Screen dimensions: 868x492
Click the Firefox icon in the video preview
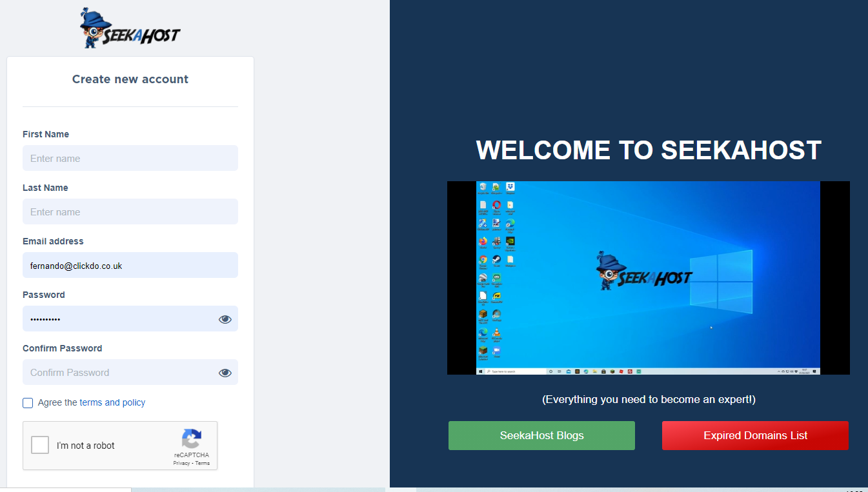[483, 242]
